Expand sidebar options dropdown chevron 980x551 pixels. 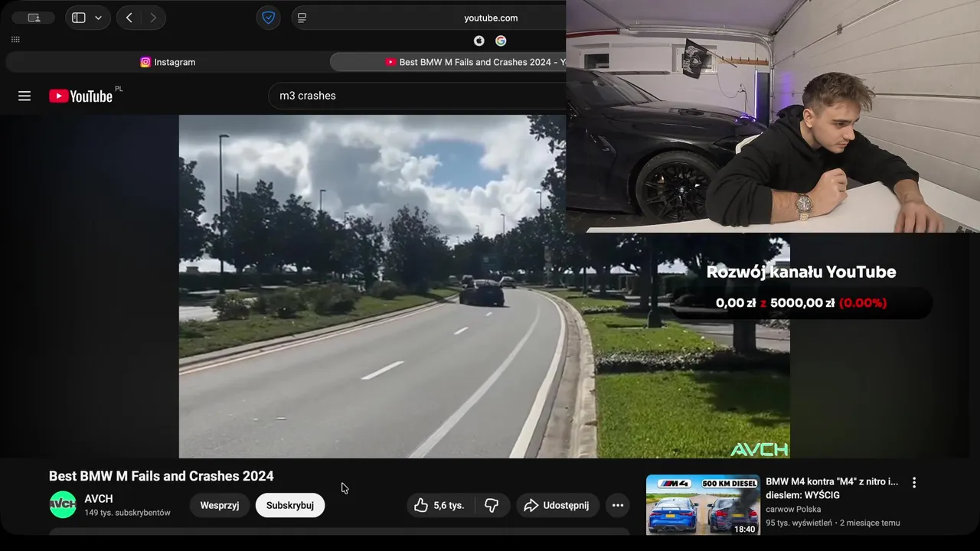tap(98, 18)
